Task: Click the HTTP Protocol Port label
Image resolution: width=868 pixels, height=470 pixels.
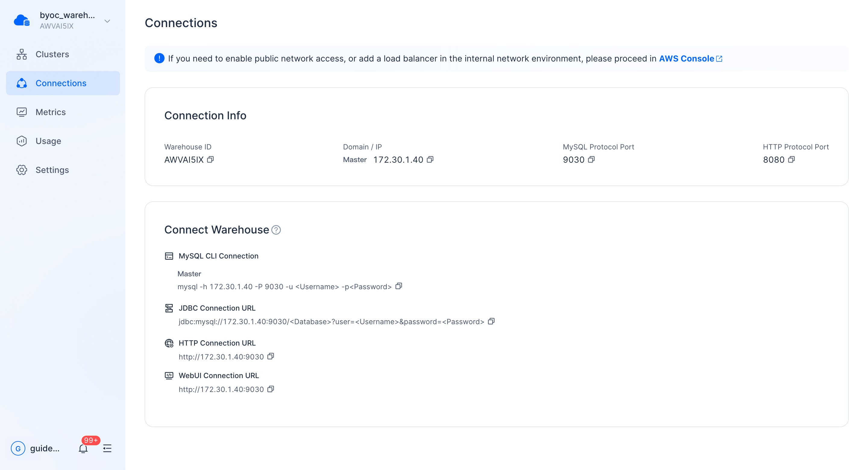Action: pyautogui.click(x=796, y=147)
